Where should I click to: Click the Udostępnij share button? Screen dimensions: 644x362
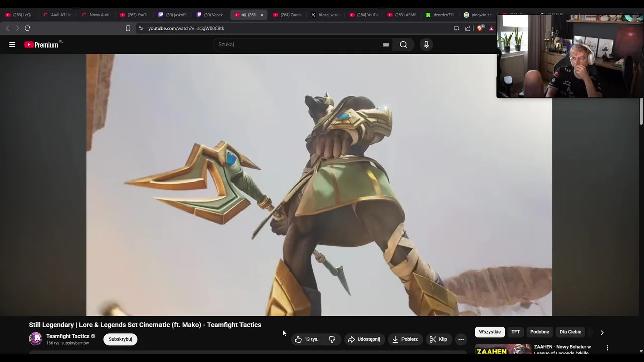[x=364, y=339]
